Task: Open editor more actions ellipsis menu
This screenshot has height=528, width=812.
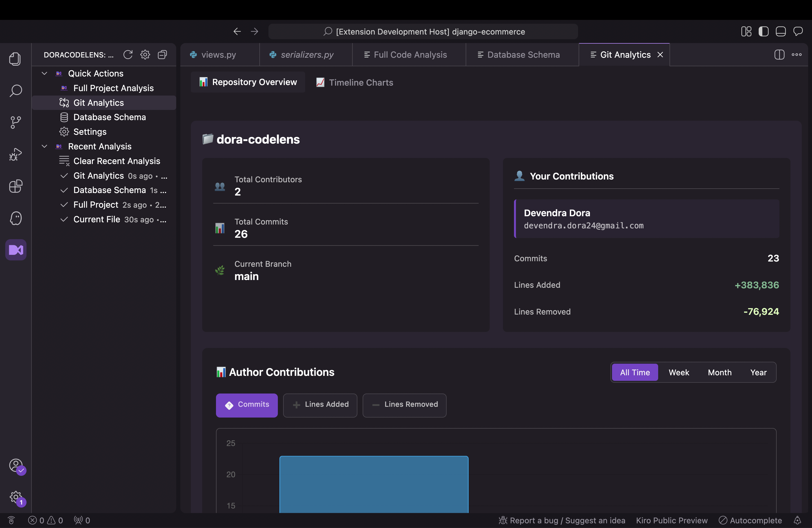Action: pyautogui.click(x=797, y=55)
